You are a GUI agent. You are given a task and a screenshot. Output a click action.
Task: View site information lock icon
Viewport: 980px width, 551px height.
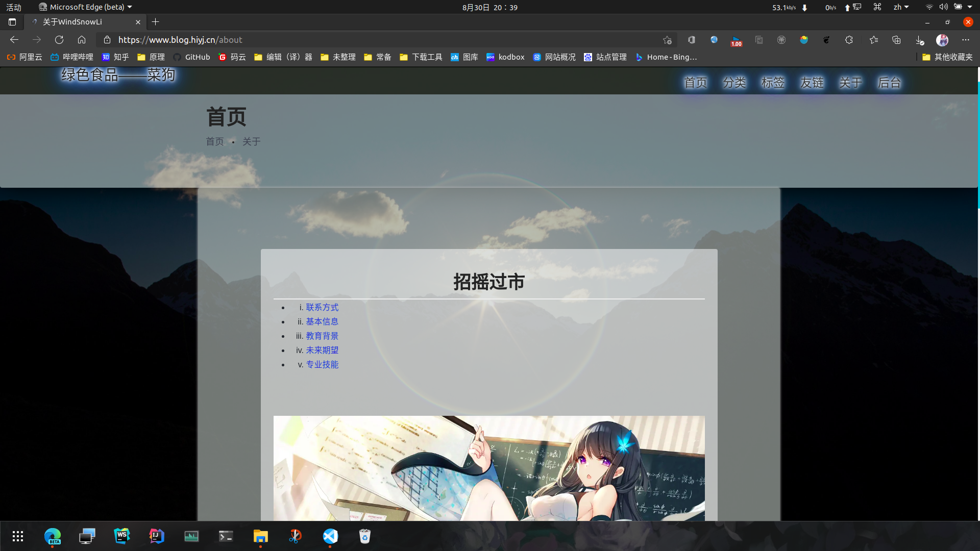pos(107,40)
